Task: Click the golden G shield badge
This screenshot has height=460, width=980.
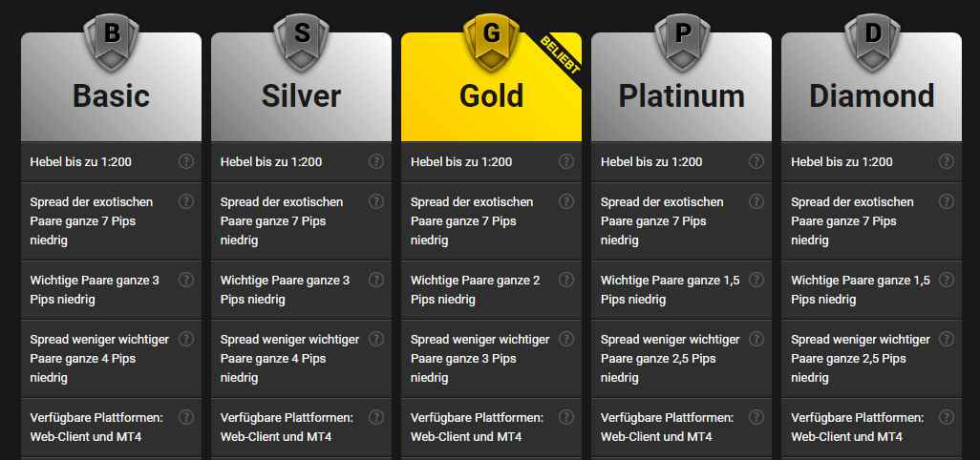Action: [x=491, y=42]
